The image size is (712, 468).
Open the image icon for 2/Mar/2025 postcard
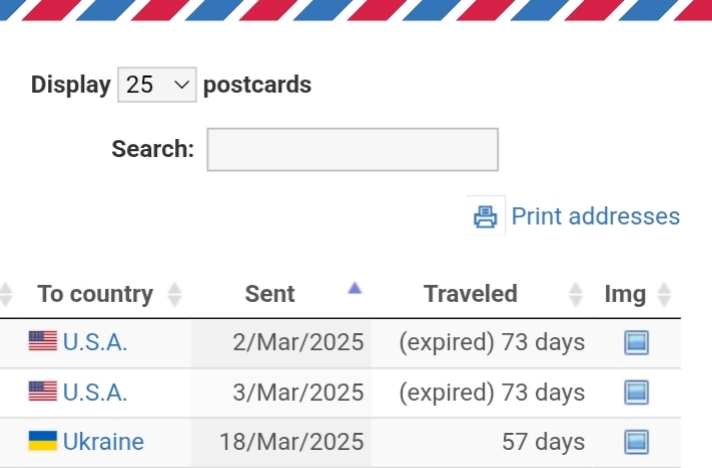click(x=637, y=342)
